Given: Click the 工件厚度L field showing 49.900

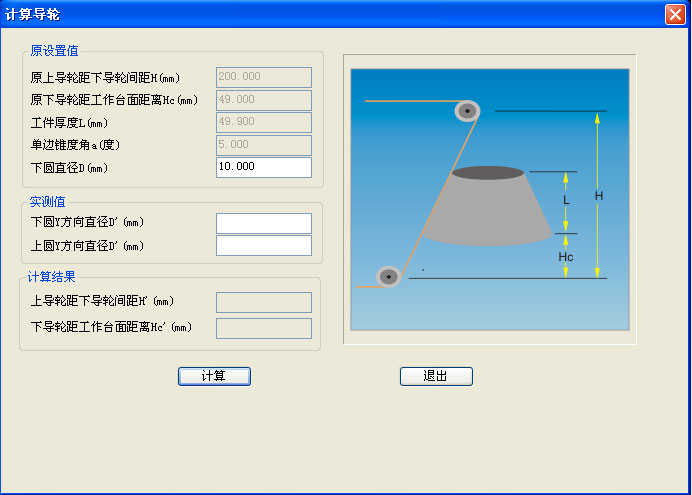Looking at the screenshot, I should (x=263, y=122).
